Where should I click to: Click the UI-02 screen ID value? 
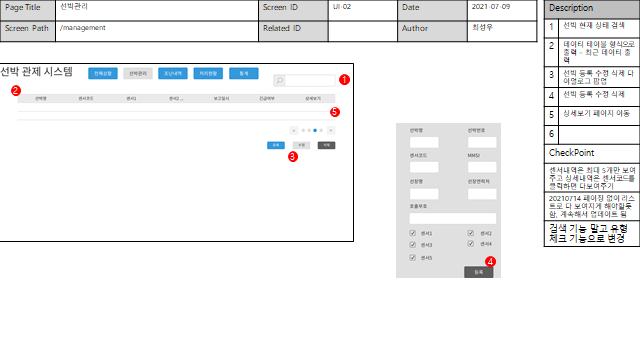click(x=342, y=7)
